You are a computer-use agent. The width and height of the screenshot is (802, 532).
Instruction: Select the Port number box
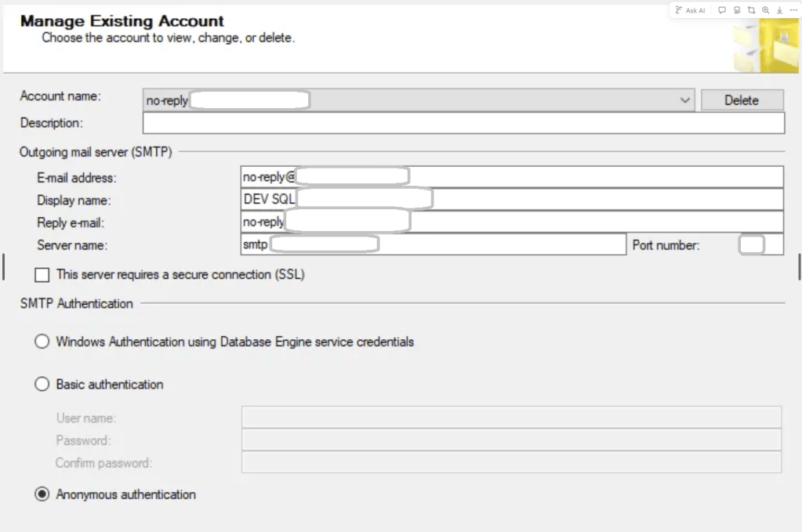click(760, 245)
